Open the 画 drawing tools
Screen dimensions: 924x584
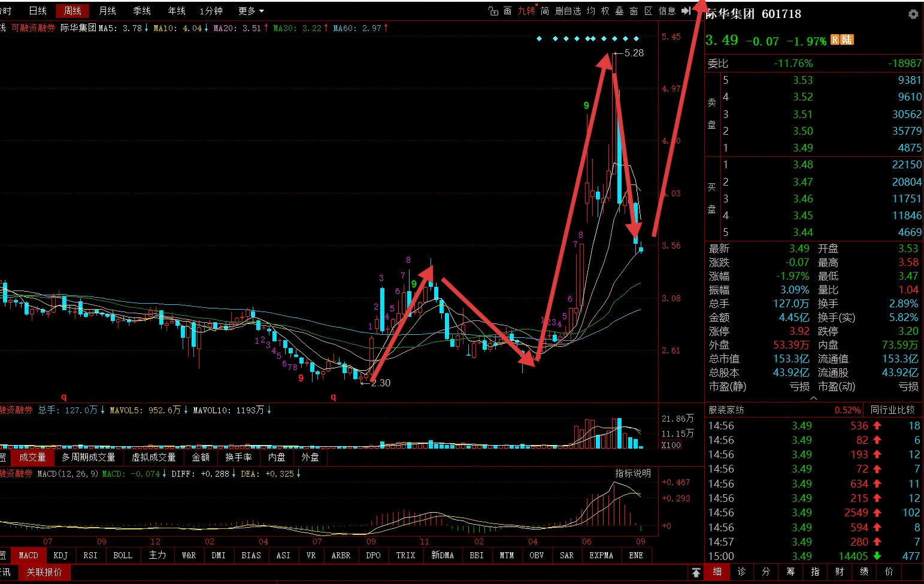click(507, 11)
